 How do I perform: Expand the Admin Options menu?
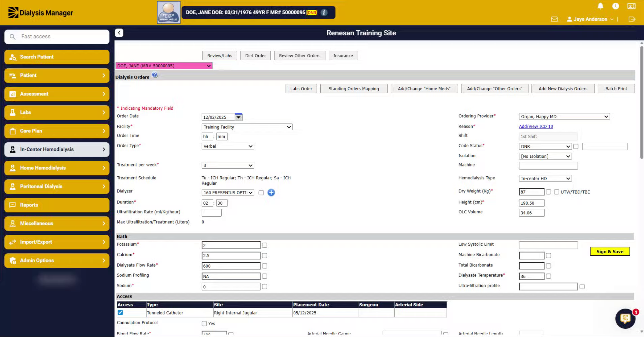tap(57, 260)
